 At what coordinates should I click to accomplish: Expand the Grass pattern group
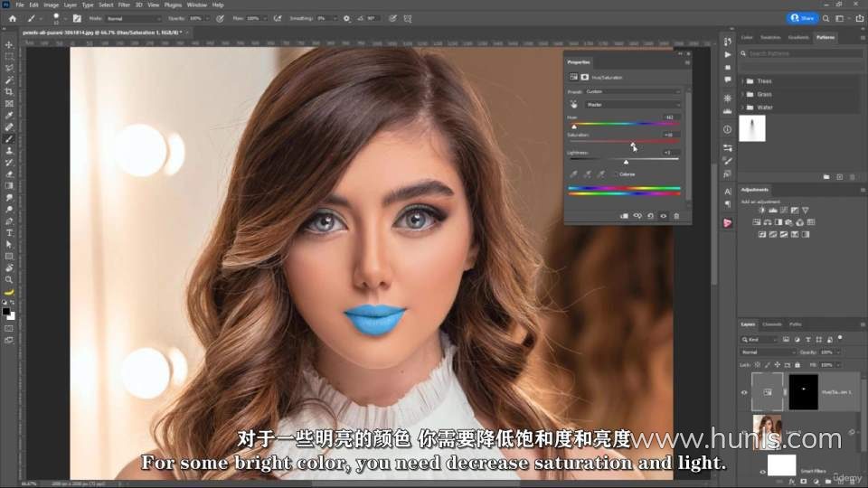pos(743,94)
